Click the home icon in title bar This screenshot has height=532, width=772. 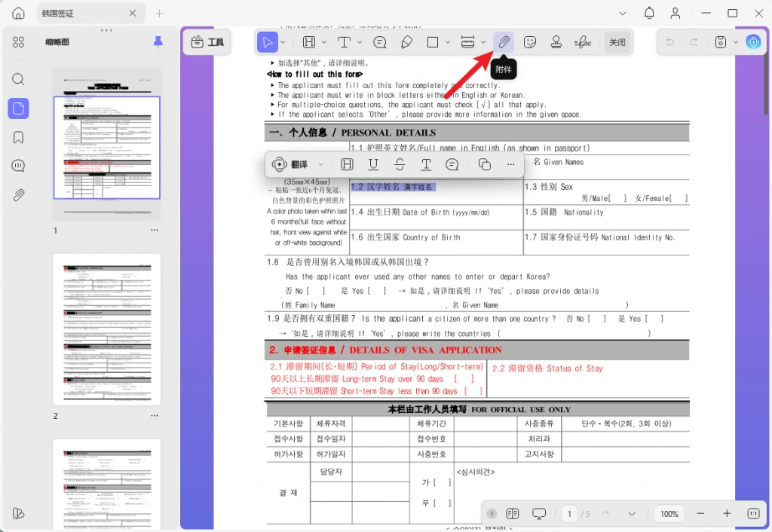pyautogui.click(x=18, y=14)
